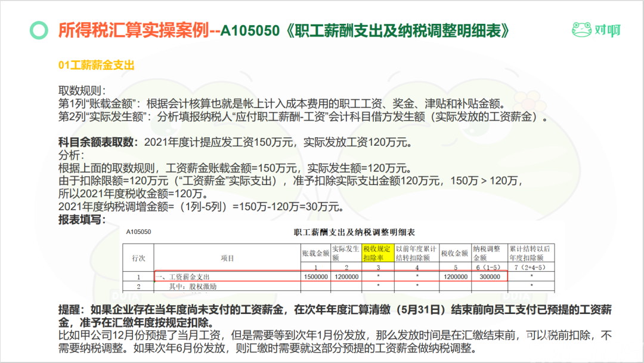This screenshot has width=644, height=363.
Task: Click the 纳税调整金额 column header
Action: click(x=489, y=253)
